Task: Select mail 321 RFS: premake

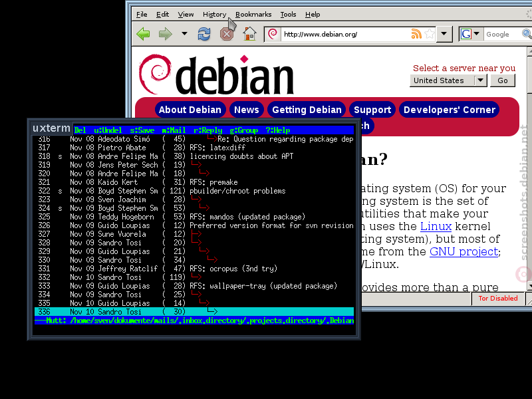Action: tap(194, 182)
